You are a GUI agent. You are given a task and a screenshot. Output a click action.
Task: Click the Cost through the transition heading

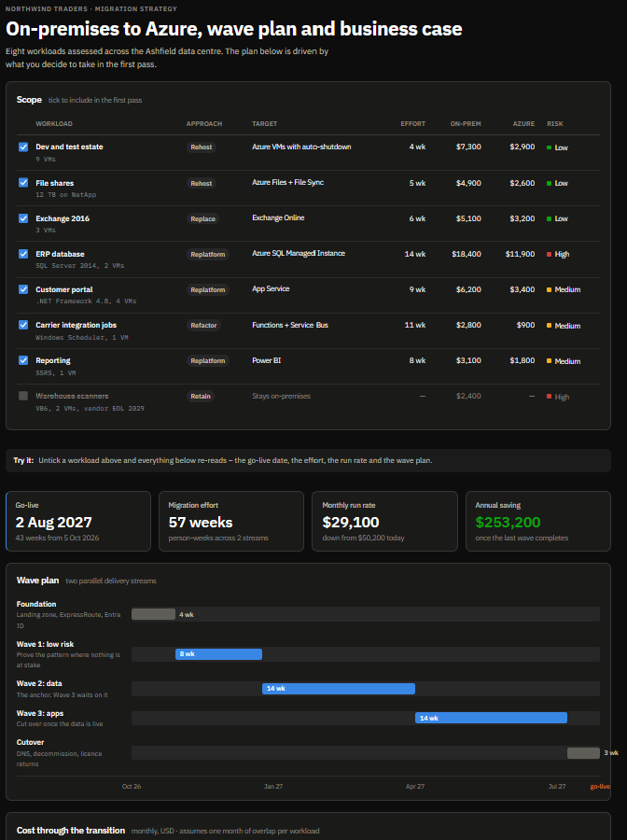[71, 831]
